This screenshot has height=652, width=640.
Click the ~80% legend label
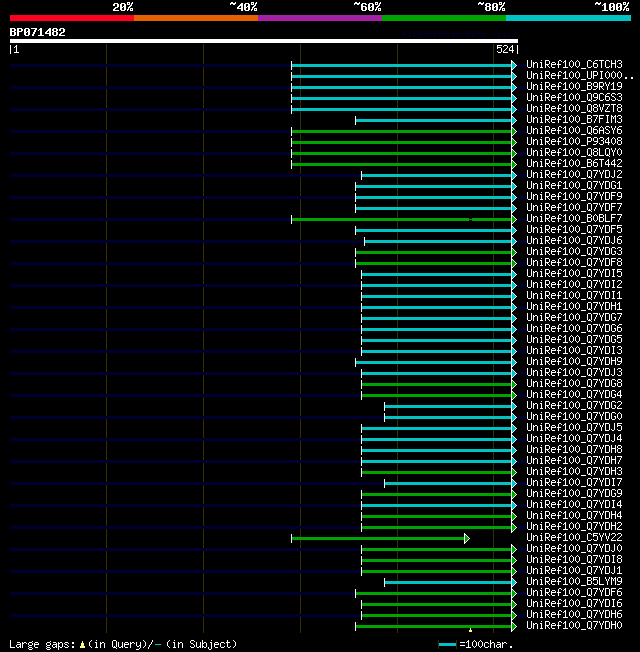tap(491, 7)
